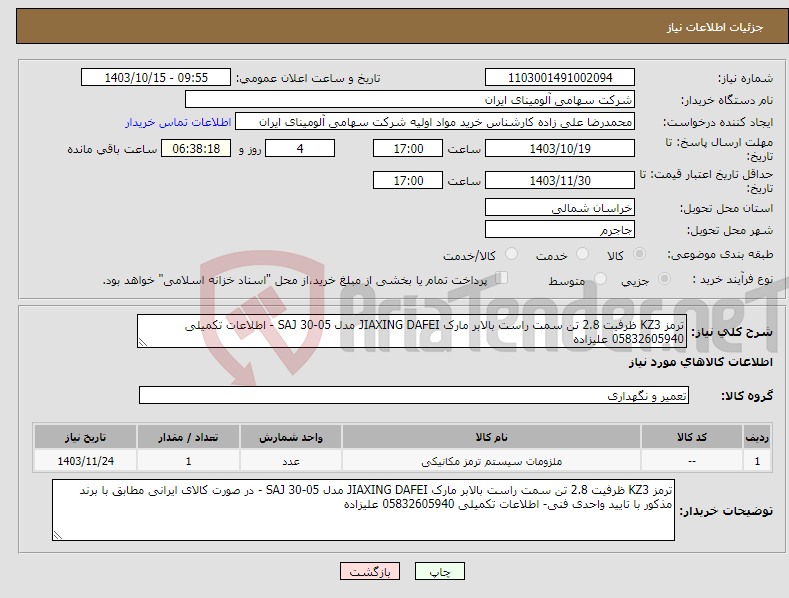
Task: Toggle the اسناد خزانه اسلامی payment checkbox
Action: click(502, 277)
